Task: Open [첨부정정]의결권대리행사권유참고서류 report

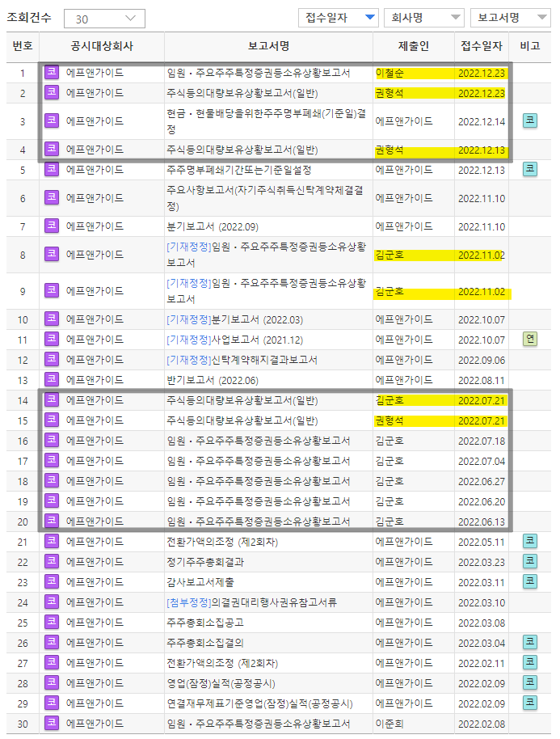Action: [251, 603]
